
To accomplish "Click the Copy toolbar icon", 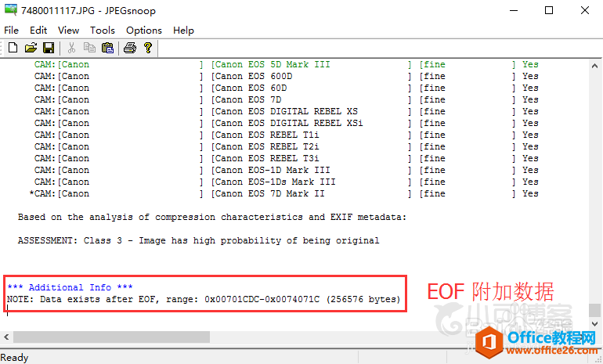I will (89, 48).
